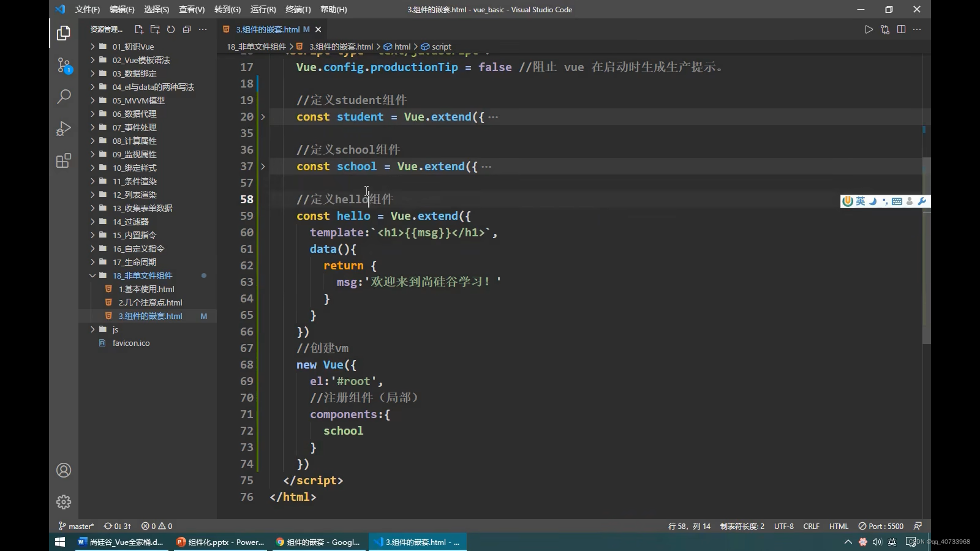This screenshot has width=980, height=551.
Task: Switch to Chrome 组件的嵌套 in taskbar
Action: tap(319, 542)
